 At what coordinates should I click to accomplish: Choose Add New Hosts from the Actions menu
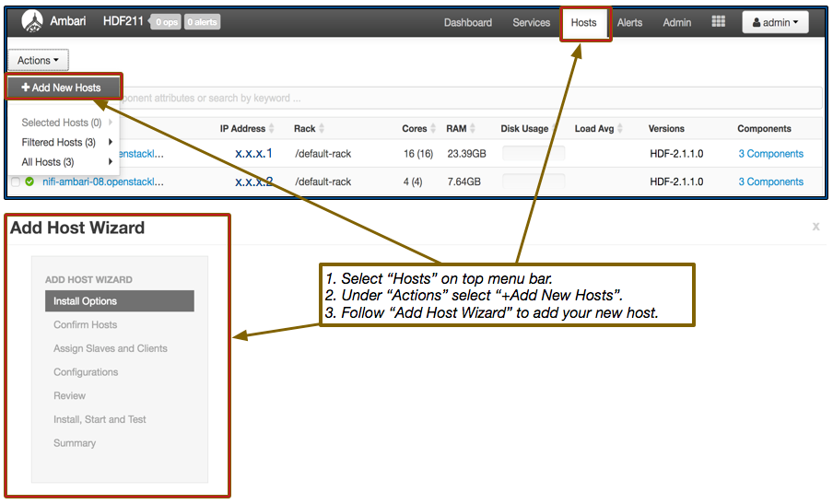point(64,88)
